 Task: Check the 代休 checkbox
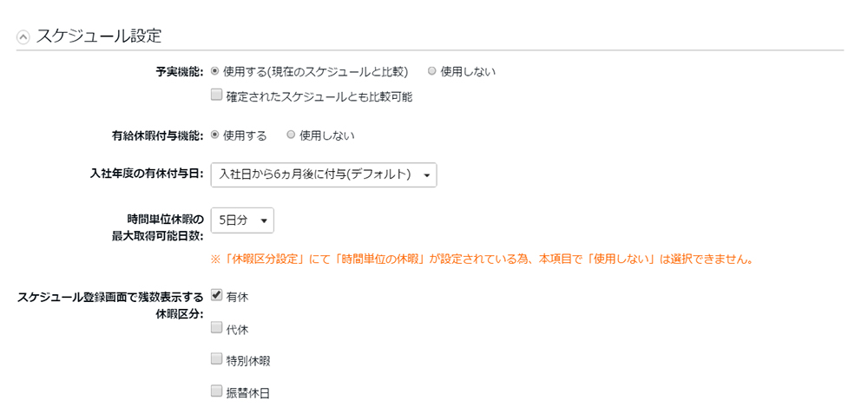tap(216, 327)
